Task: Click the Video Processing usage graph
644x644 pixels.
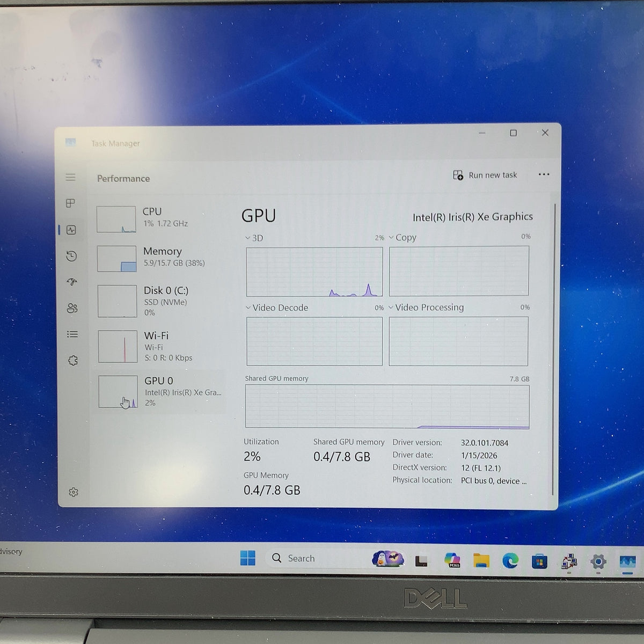Action: coord(458,341)
